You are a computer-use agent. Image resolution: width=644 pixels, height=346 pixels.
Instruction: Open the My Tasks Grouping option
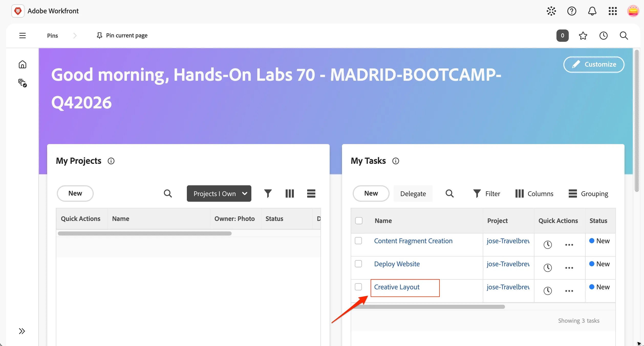588,194
